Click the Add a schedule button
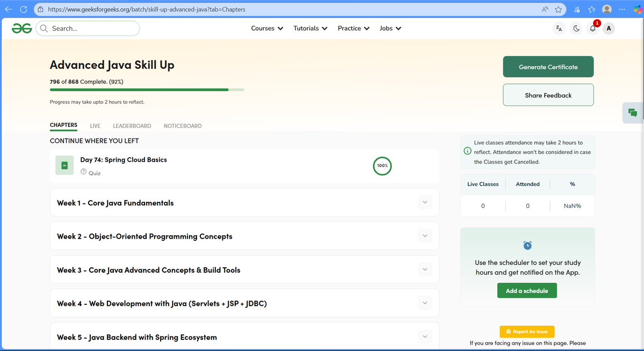Screen dimensions: 644x351 (x=527, y=291)
